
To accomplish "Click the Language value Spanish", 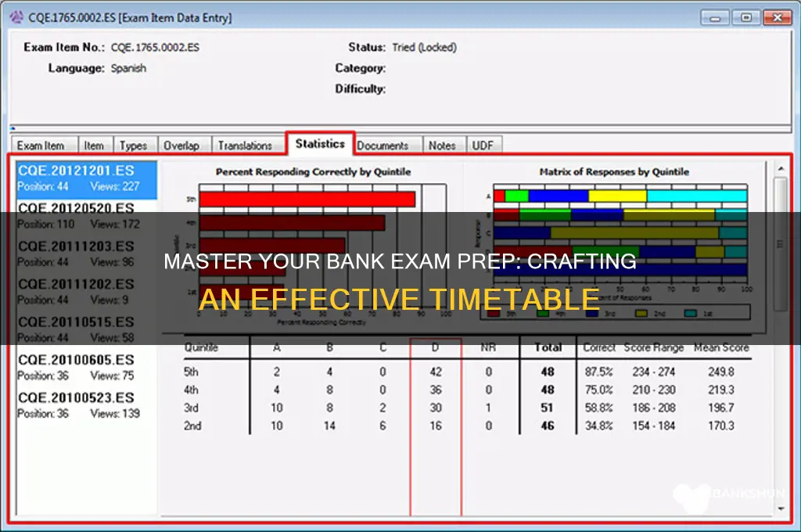I will pyautogui.click(x=129, y=68).
